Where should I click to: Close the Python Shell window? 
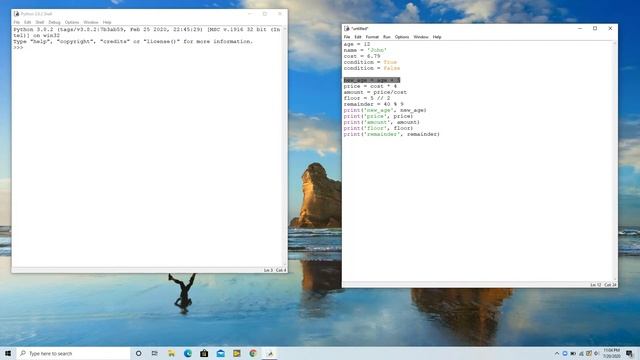pos(280,13)
